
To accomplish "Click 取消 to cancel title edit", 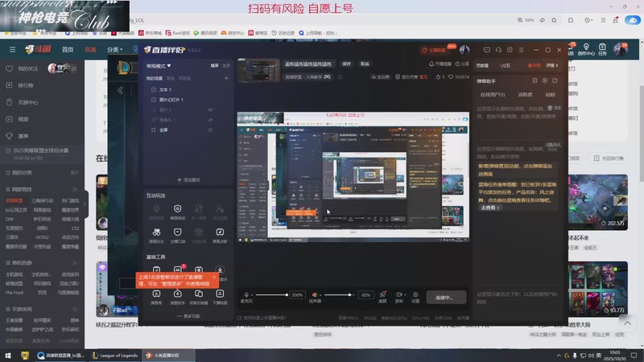I will pyautogui.click(x=365, y=64).
